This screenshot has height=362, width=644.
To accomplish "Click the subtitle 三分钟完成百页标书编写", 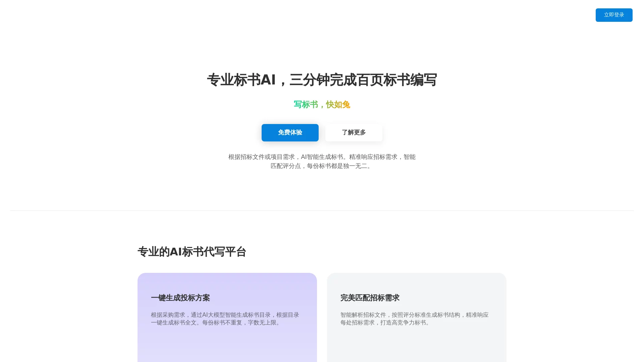I will pos(362,80).
